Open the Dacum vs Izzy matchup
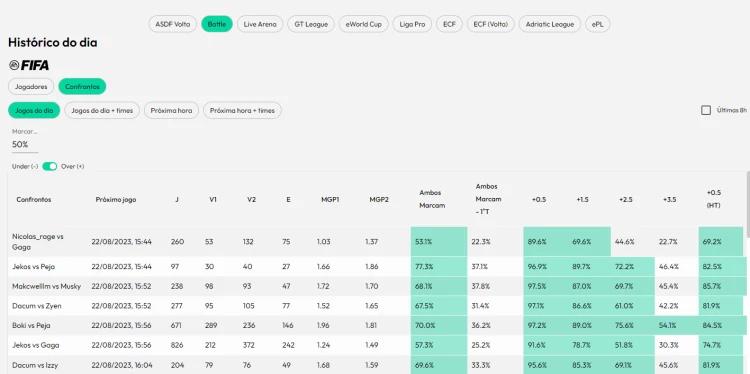Screen dimensions: 750x374 click(35, 365)
